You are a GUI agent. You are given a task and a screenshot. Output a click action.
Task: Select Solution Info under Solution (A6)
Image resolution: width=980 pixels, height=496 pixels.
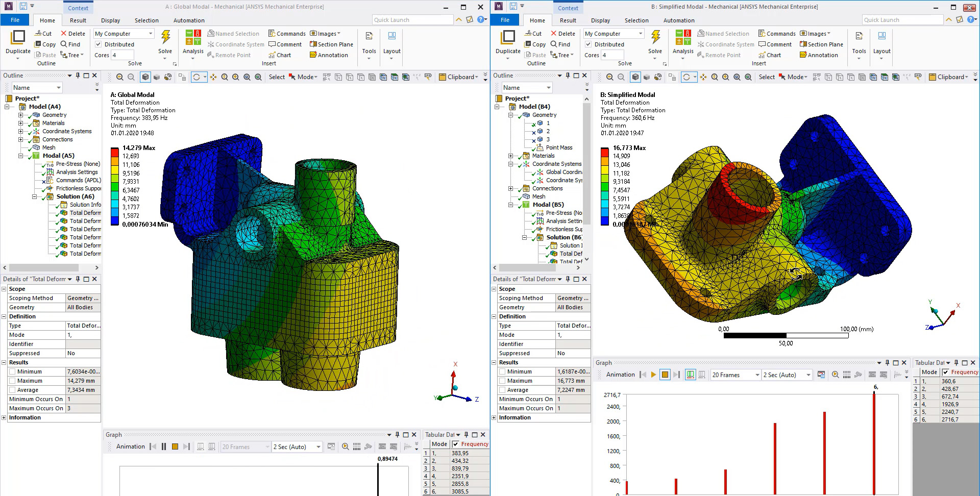click(85, 205)
